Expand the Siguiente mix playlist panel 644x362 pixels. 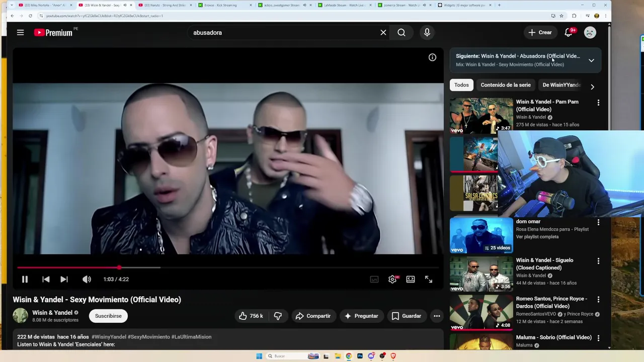[x=591, y=60]
